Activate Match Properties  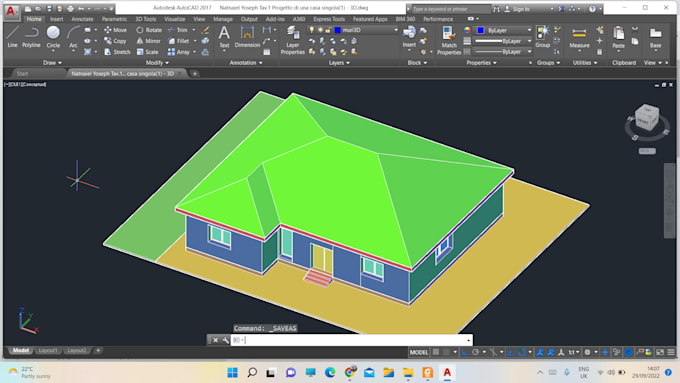pyautogui.click(x=449, y=40)
